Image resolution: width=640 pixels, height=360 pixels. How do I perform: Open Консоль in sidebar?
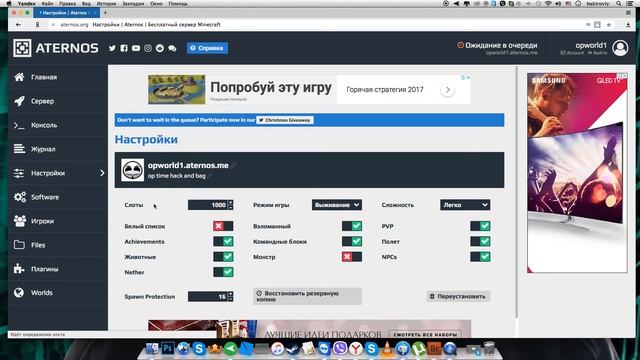click(x=58, y=125)
